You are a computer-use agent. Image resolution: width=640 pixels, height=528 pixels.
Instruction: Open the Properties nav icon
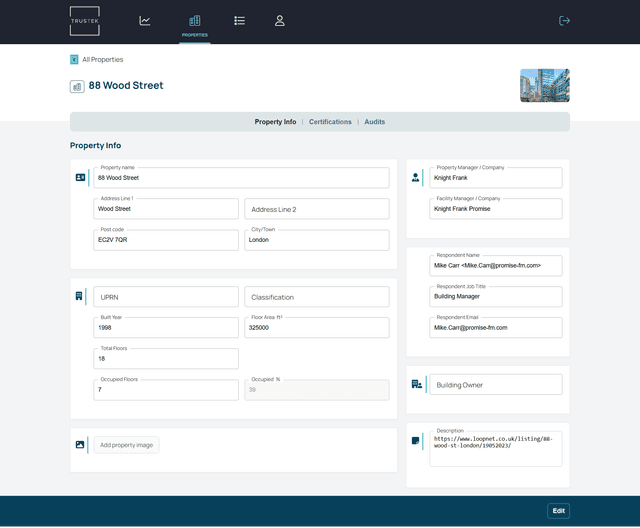[x=195, y=21]
